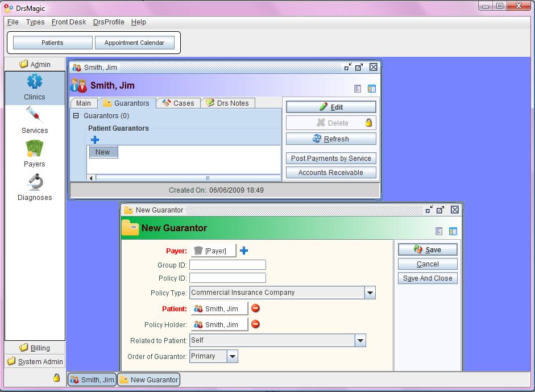Switch to the Cases tab
Viewport: 535px width, 392px height.
[178, 103]
